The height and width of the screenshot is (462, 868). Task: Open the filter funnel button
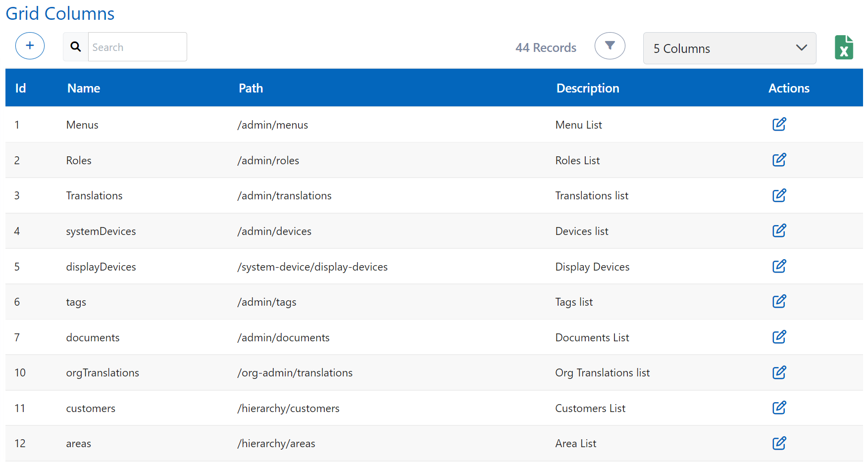click(610, 46)
